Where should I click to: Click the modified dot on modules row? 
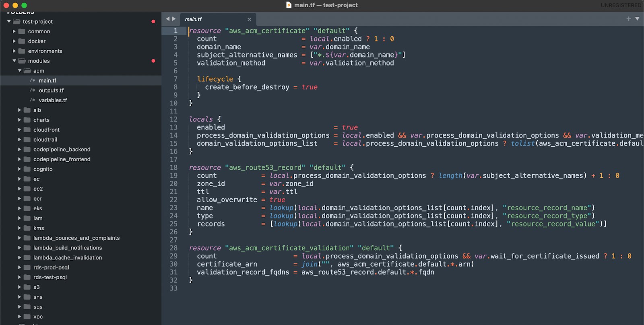click(x=153, y=61)
